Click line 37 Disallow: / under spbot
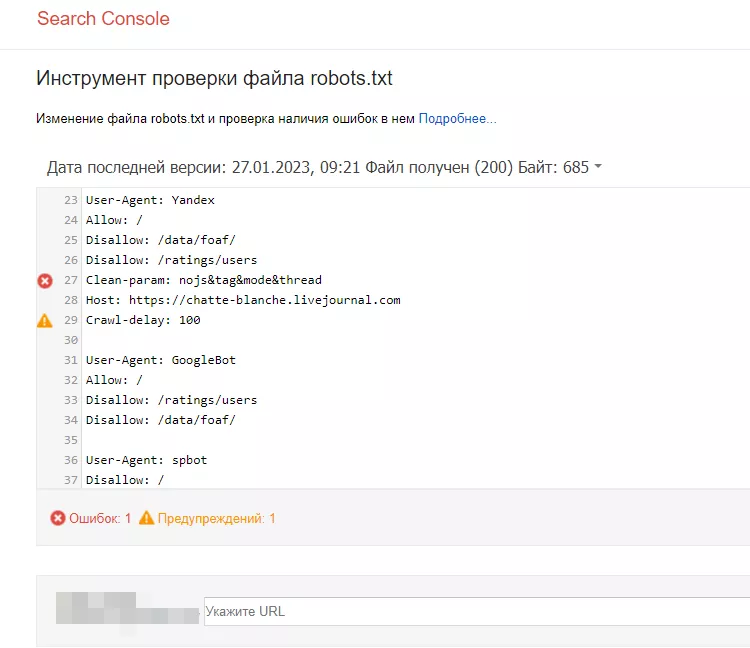Viewport: 750px width, 648px height. (125, 480)
